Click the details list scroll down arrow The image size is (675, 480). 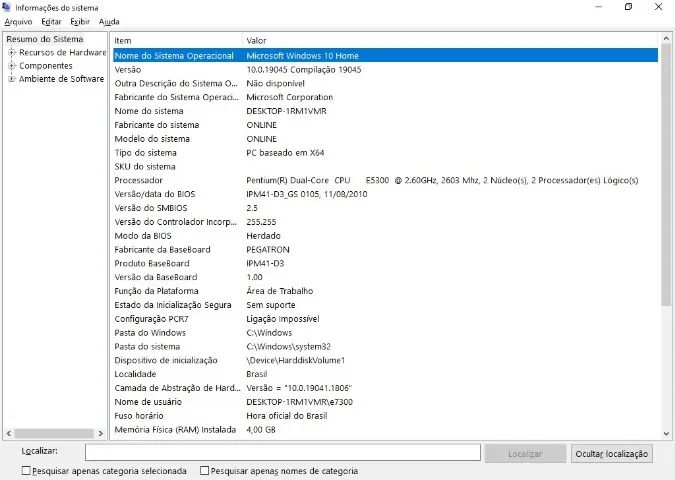(666, 434)
